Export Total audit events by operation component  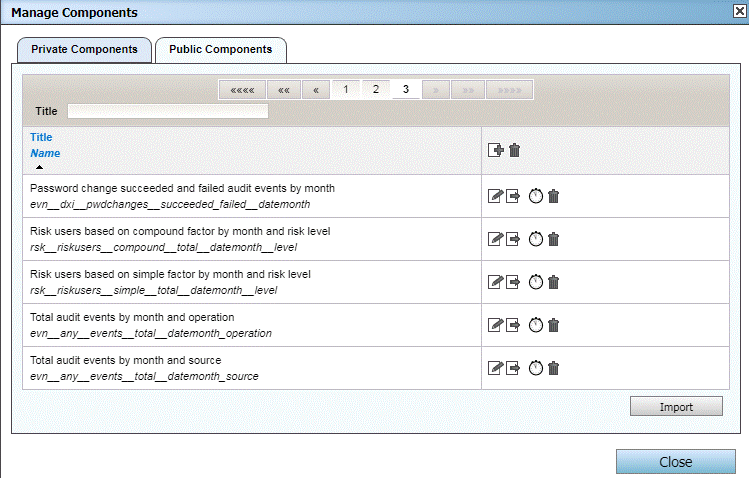(513, 325)
